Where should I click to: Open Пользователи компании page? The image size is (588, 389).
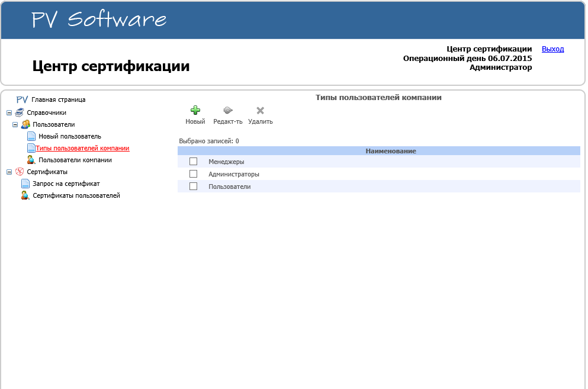click(x=75, y=160)
